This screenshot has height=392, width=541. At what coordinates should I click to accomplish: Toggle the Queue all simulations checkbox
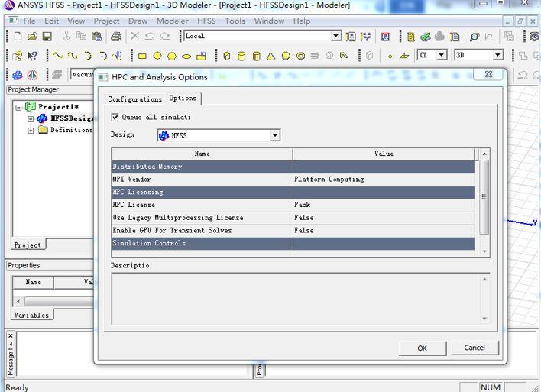(115, 117)
